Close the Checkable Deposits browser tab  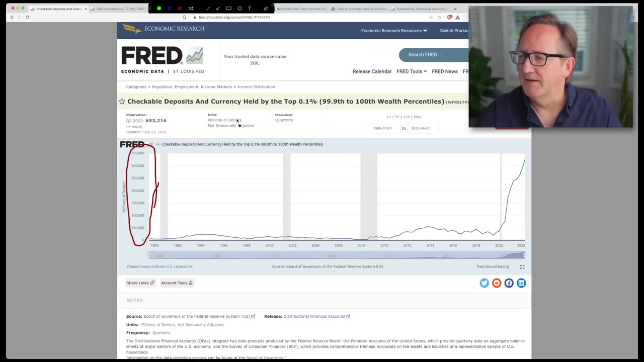tap(86, 9)
